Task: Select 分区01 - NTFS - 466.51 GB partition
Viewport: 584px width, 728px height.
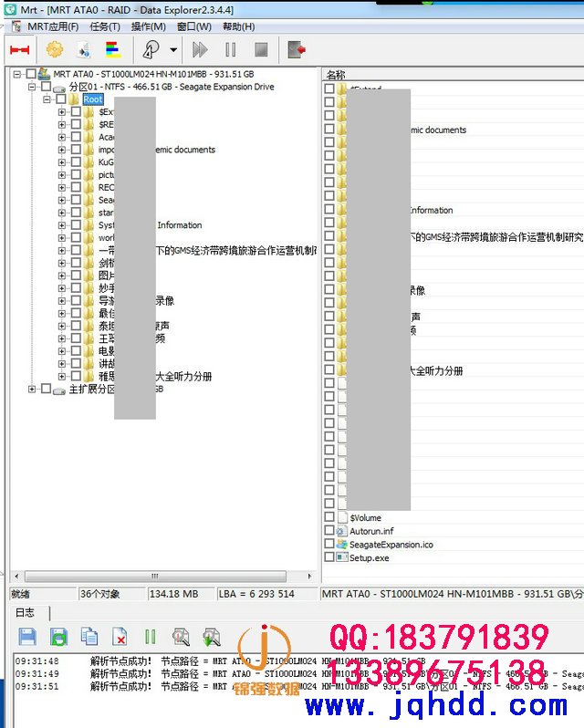Action: point(172,87)
